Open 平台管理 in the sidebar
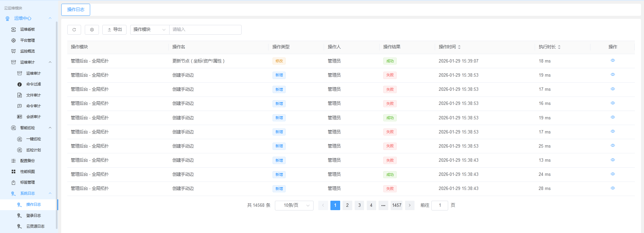The image size is (644, 233). [28, 40]
